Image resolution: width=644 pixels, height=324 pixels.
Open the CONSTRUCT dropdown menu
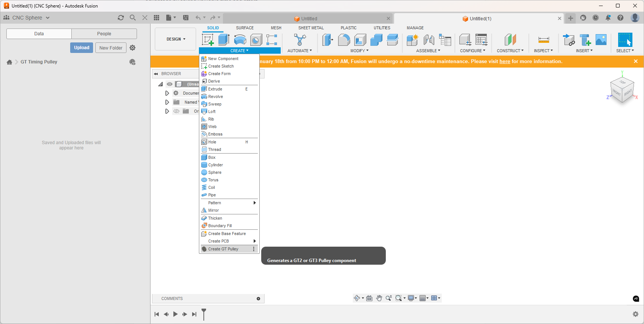[510, 51]
